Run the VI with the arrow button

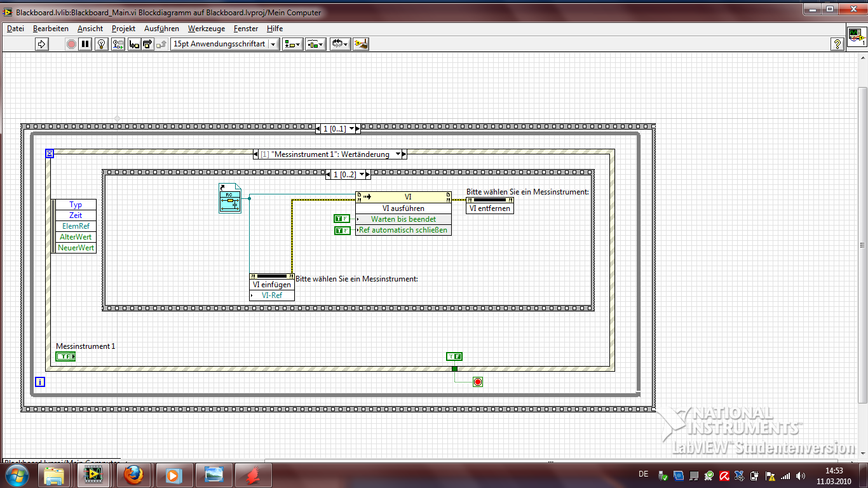[x=42, y=44]
